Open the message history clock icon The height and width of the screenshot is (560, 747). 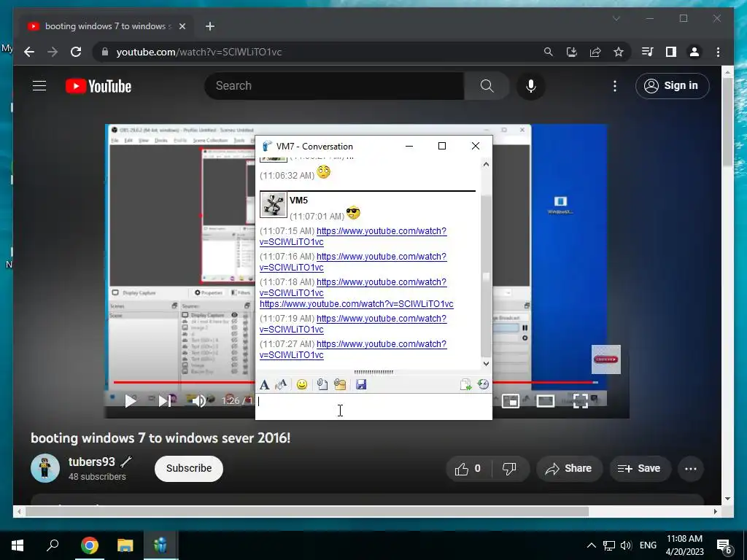pyautogui.click(x=483, y=384)
